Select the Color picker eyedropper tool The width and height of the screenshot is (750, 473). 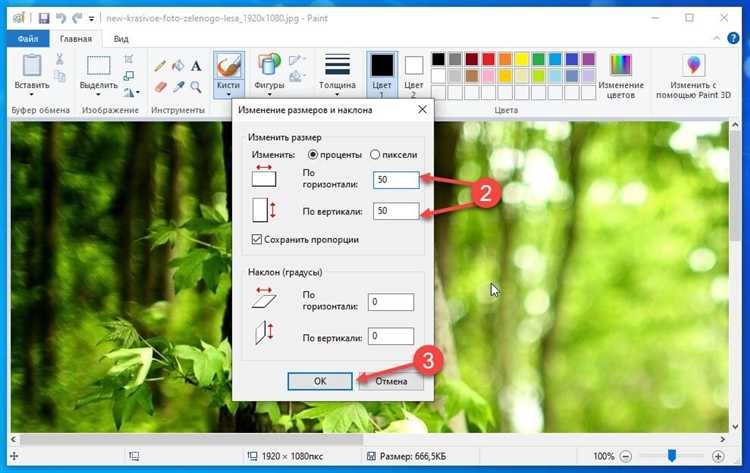point(178,87)
